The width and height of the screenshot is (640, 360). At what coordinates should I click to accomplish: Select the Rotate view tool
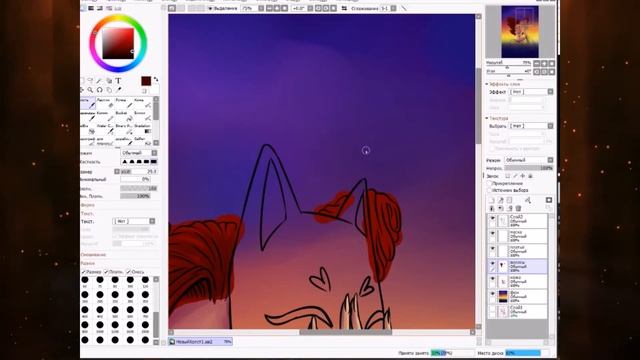100,89
